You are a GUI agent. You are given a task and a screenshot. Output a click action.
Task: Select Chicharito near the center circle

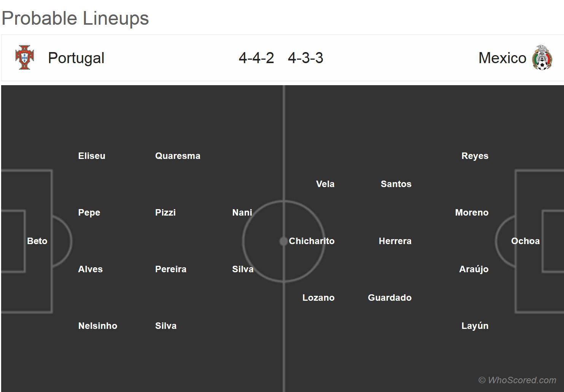[x=311, y=241]
